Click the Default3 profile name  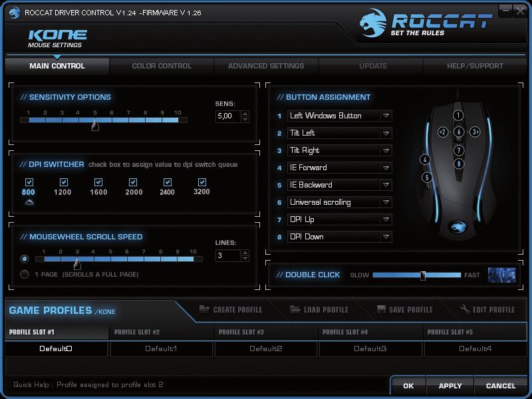point(370,348)
